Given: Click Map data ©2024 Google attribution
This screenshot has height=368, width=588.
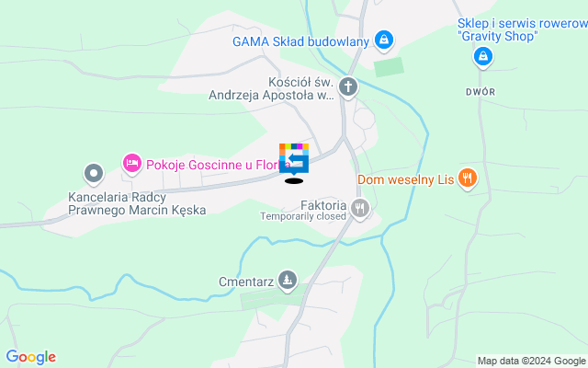Looking at the screenshot, I should (x=532, y=362).
